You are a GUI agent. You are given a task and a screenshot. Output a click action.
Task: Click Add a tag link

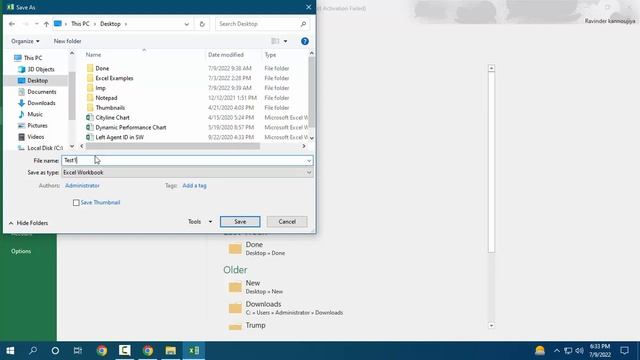(x=194, y=186)
